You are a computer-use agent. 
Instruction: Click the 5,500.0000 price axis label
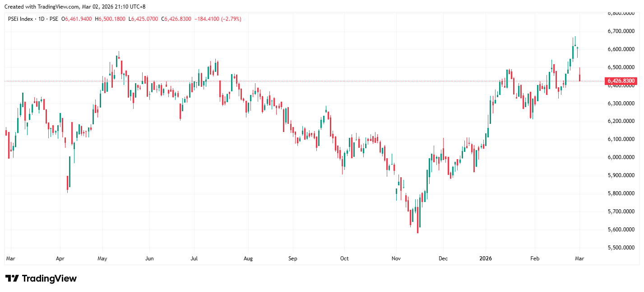click(x=621, y=248)
